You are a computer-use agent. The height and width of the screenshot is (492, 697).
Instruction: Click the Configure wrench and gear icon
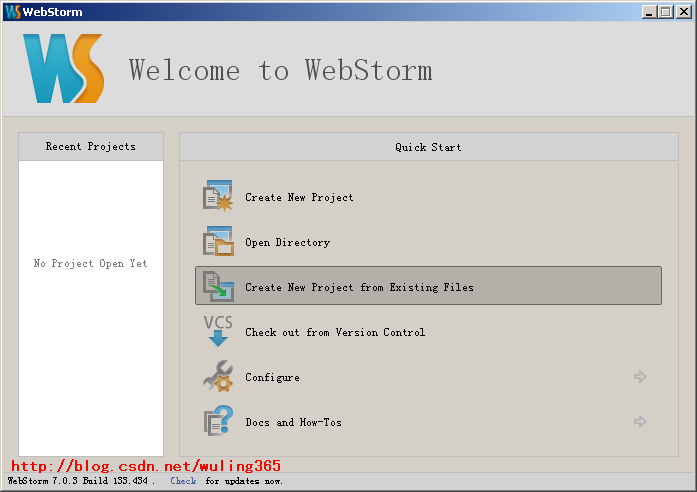tap(218, 376)
